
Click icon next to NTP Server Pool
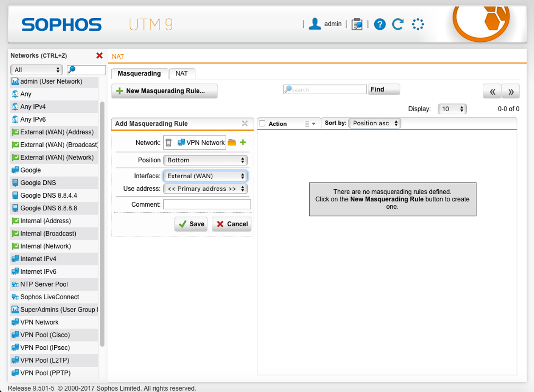tap(15, 284)
